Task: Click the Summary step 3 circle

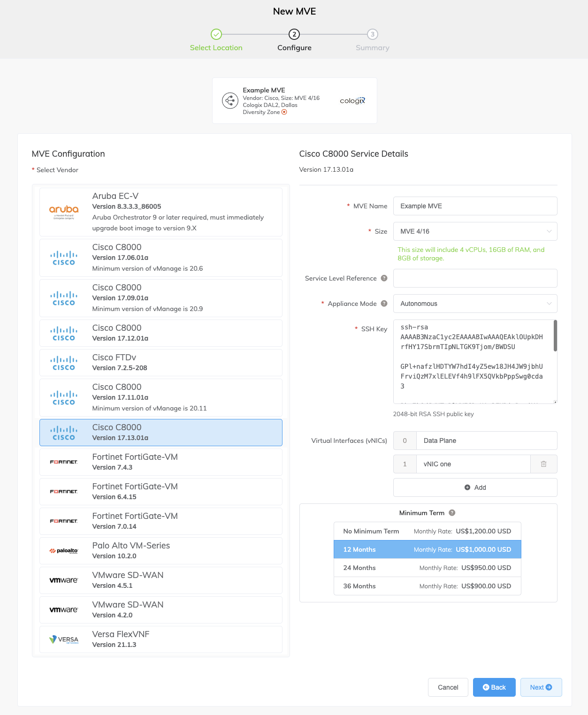Action: click(373, 34)
